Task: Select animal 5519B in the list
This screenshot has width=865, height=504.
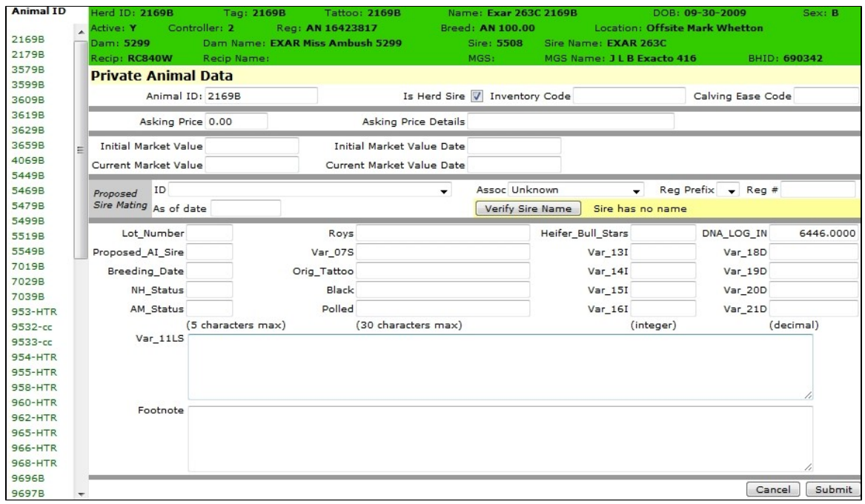Action: [x=28, y=236]
